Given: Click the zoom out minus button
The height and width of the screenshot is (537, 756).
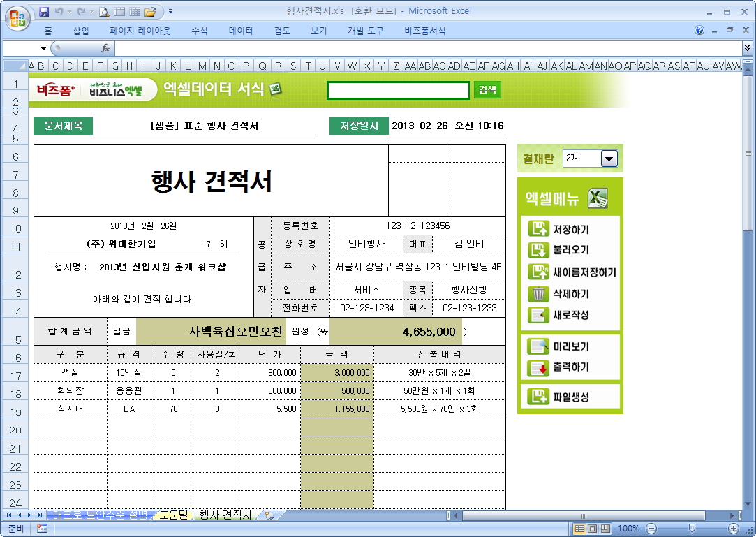Looking at the screenshot, I should 651,529.
